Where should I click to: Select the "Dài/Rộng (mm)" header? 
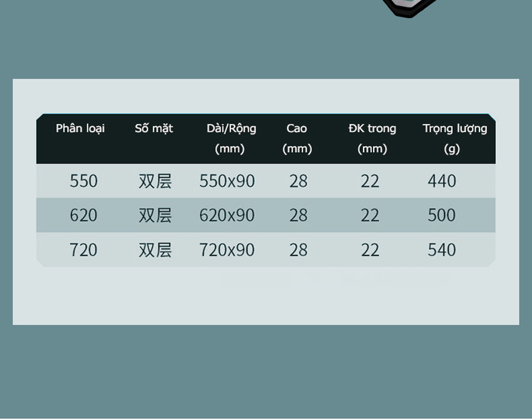tap(231, 138)
